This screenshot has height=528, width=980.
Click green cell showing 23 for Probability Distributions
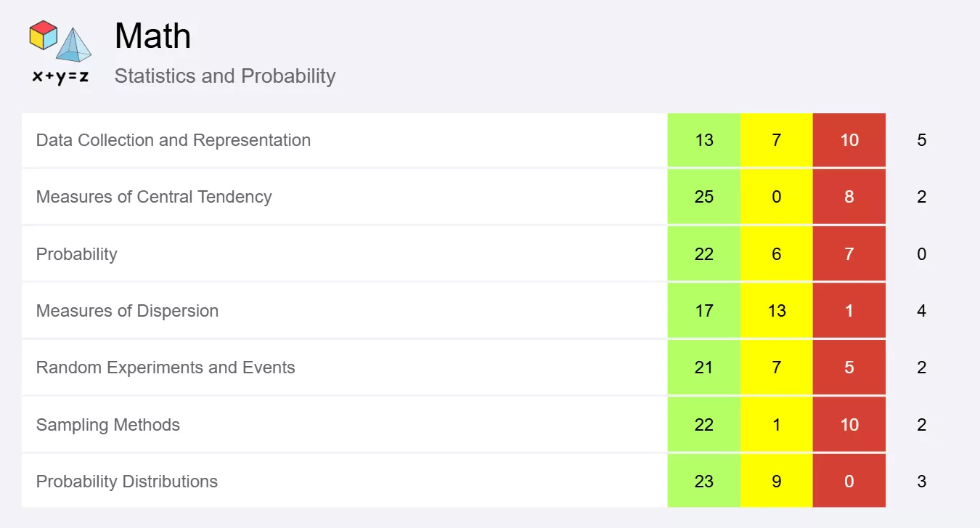pyautogui.click(x=704, y=482)
